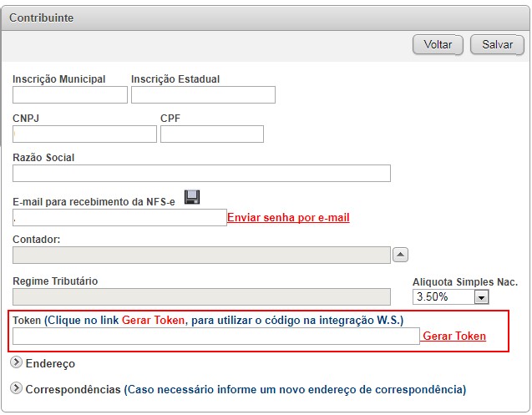Screen dimensions: 532x415
Task: Click the Token instruction label text
Action: pyautogui.click(x=208, y=321)
